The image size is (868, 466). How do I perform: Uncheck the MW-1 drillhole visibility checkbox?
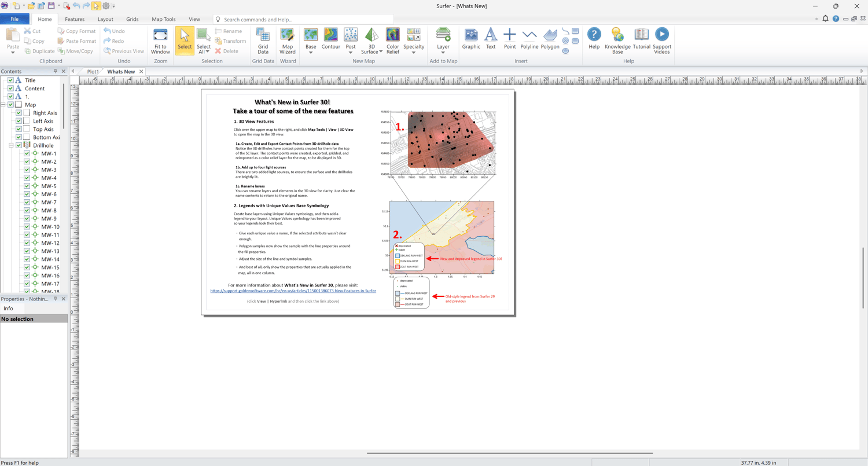click(x=27, y=154)
